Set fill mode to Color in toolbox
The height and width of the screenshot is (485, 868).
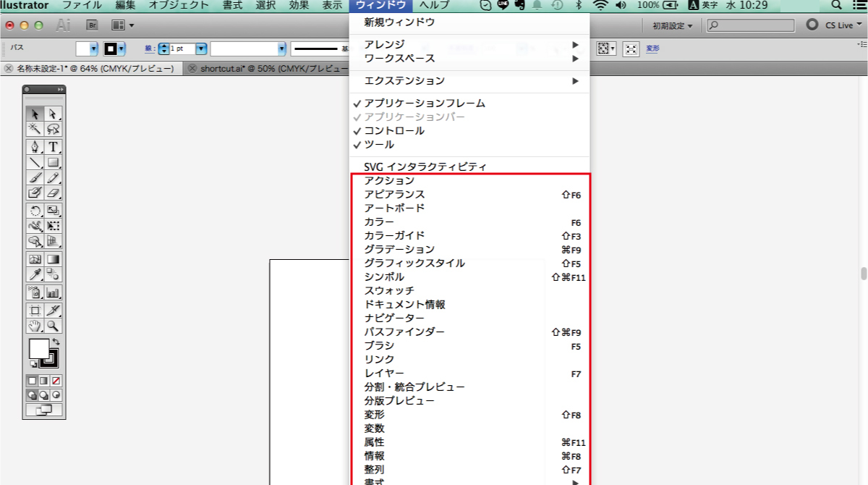point(33,380)
